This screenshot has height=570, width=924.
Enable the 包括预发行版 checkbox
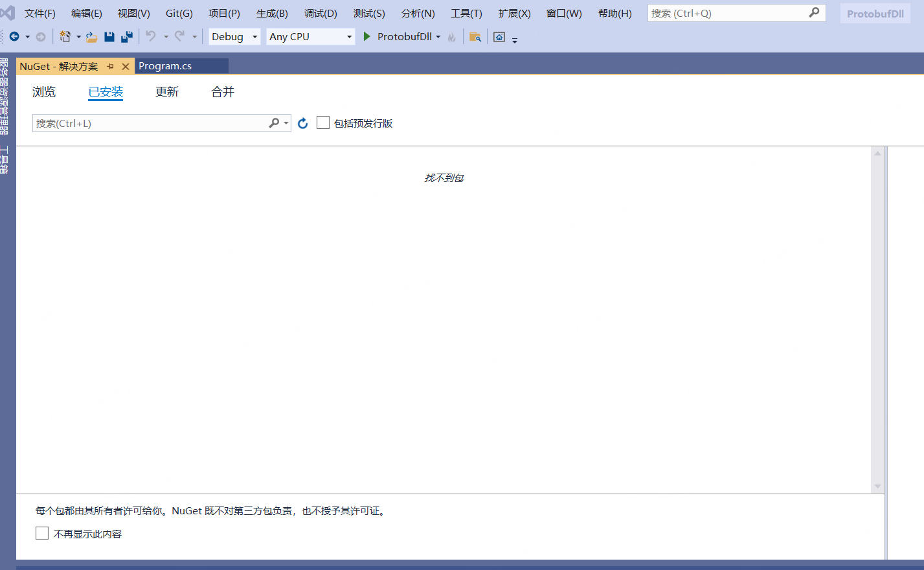(x=323, y=122)
